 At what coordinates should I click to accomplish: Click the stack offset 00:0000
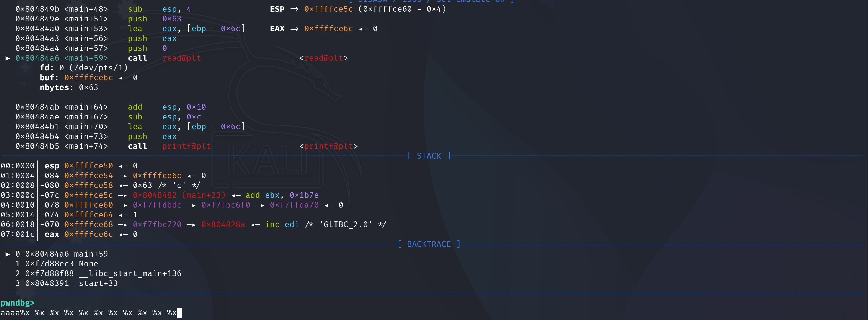click(x=17, y=165)
